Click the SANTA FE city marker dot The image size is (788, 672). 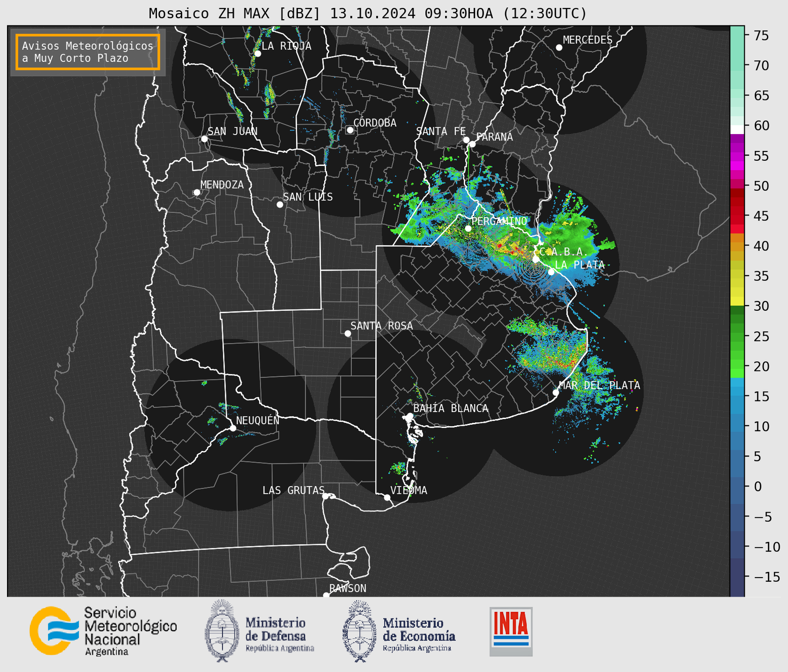[x=466, y=140]
